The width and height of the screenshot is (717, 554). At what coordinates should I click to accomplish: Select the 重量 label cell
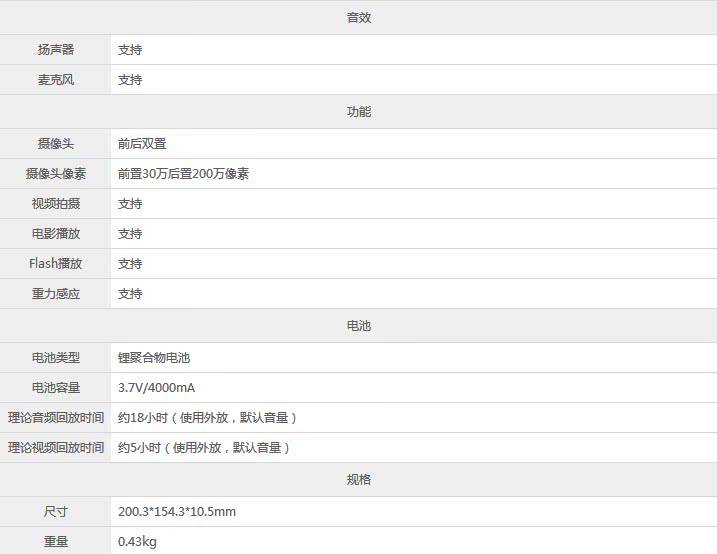coord(55,541)
